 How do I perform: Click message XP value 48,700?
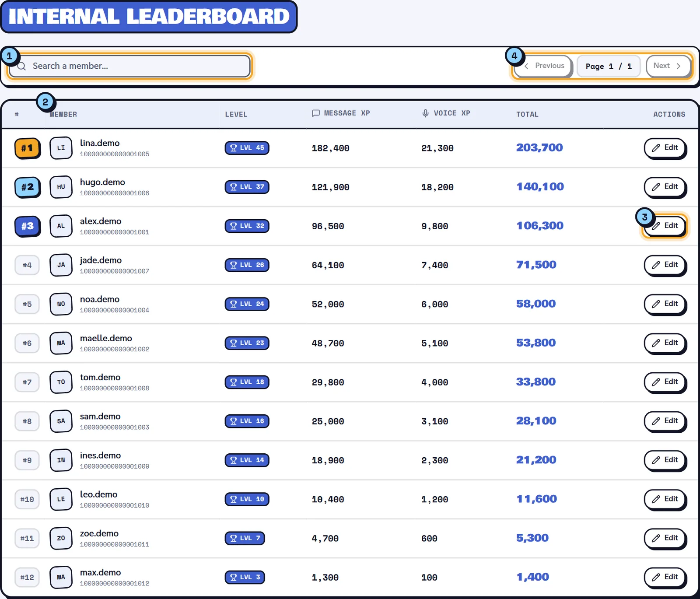(328, 343)
